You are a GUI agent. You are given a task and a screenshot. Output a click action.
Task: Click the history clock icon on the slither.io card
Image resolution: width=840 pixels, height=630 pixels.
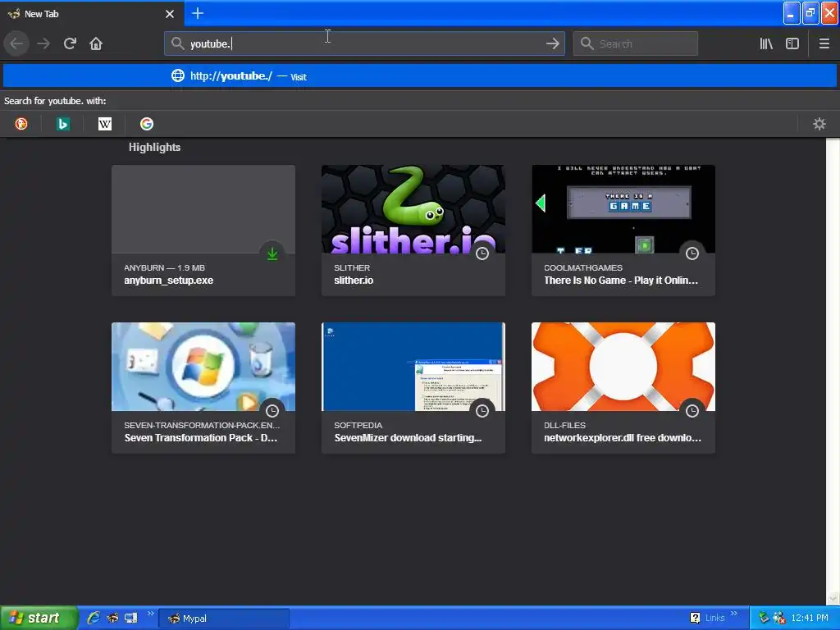click(x=482, y=253)
